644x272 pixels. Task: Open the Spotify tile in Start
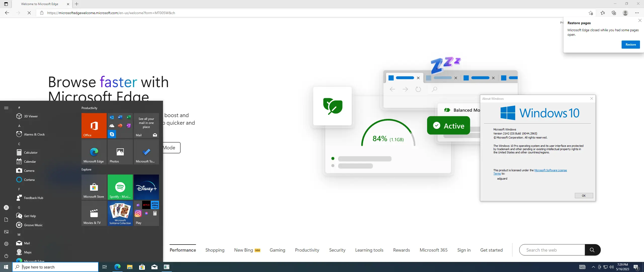pyautogui.click(x=120, y=187)
